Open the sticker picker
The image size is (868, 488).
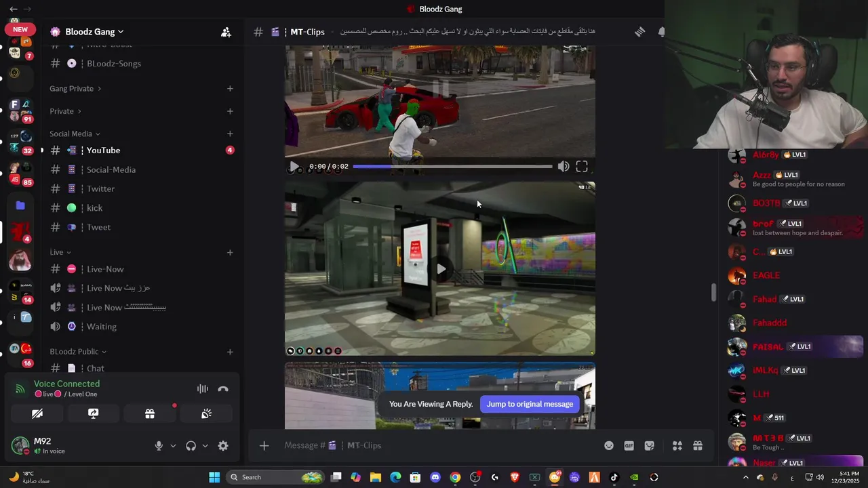(x=650, y=445)
